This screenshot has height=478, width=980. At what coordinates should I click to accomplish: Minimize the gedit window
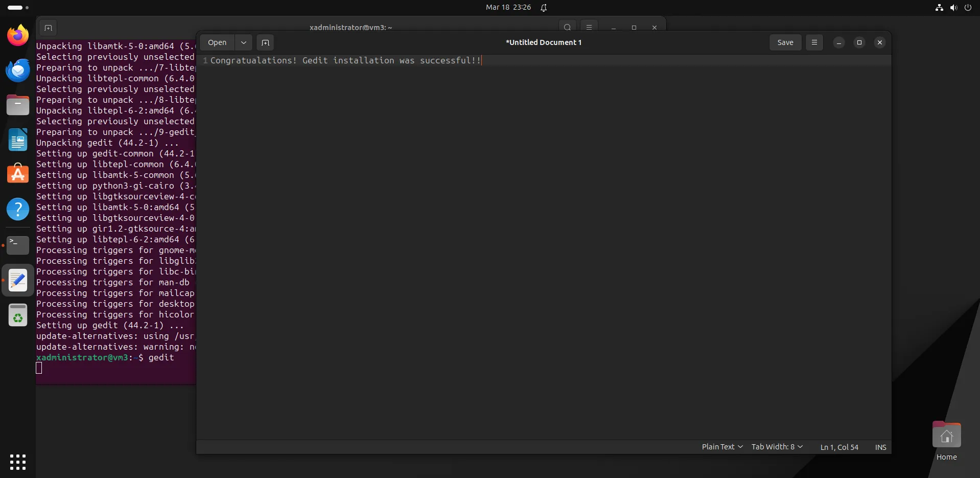839,42
